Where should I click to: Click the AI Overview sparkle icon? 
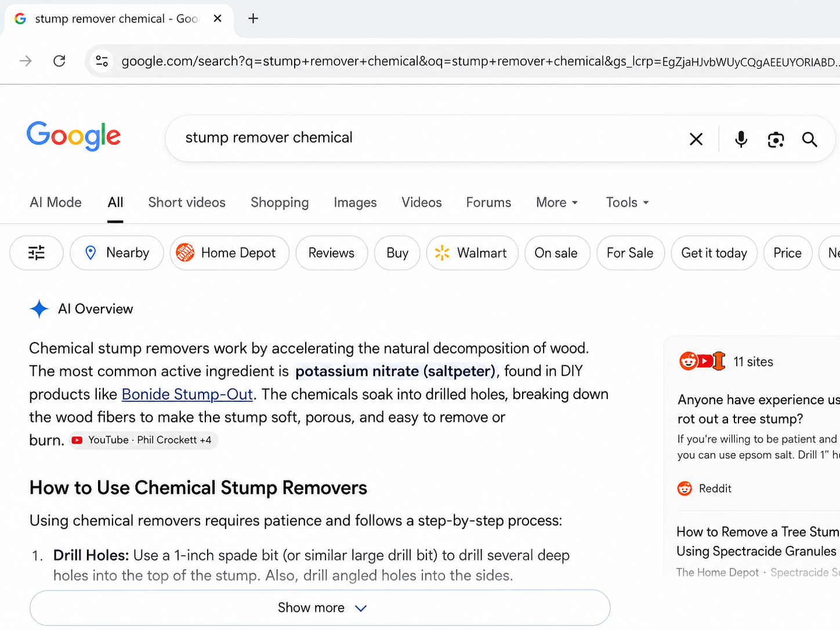click(x=39, y=309)
